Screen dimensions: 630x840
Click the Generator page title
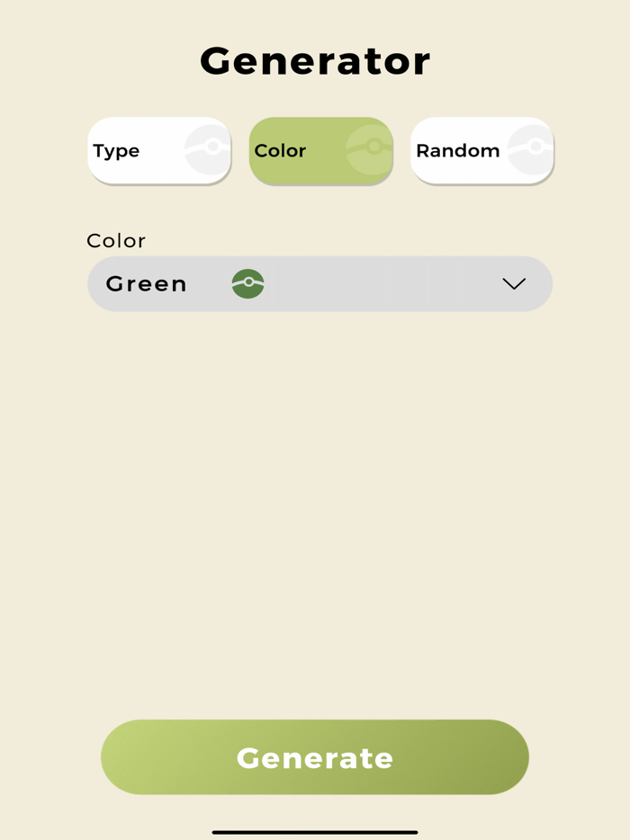pos(314,59)
